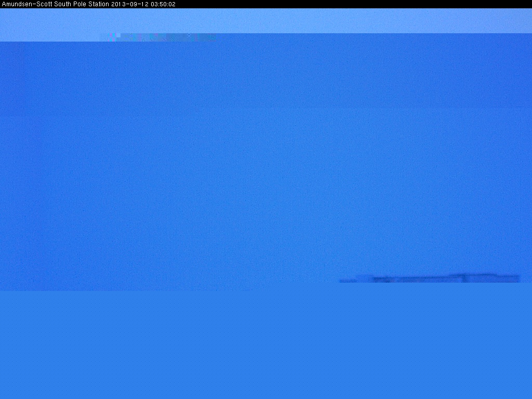Click the month "09" in the date
The width and height of the screenshot is (532, 399).
pyautogui.click(x=131, y=4)
